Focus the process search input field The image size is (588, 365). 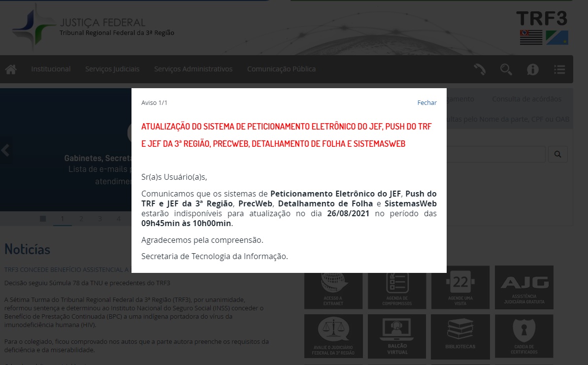496,154
